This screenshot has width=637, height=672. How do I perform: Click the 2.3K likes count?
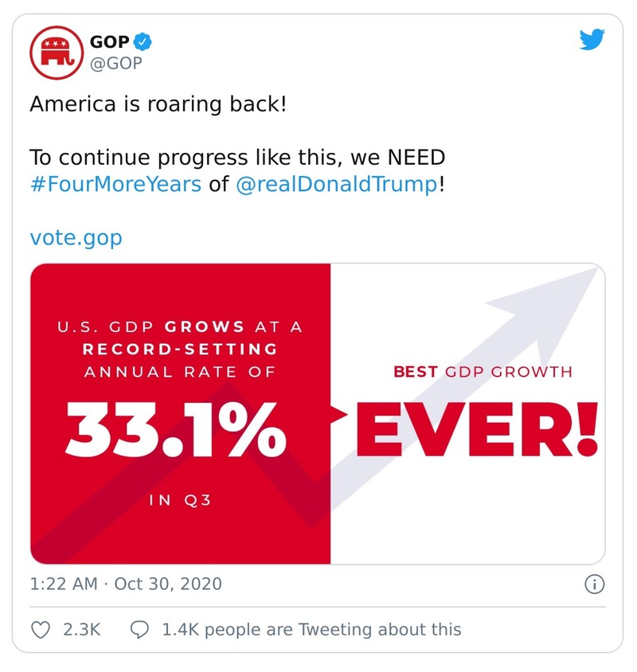[x=81, y=629]
